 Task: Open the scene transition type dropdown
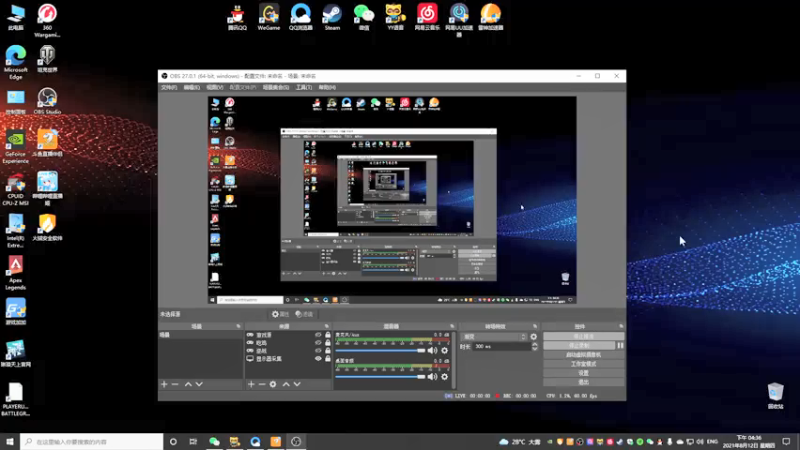(494, 337)
